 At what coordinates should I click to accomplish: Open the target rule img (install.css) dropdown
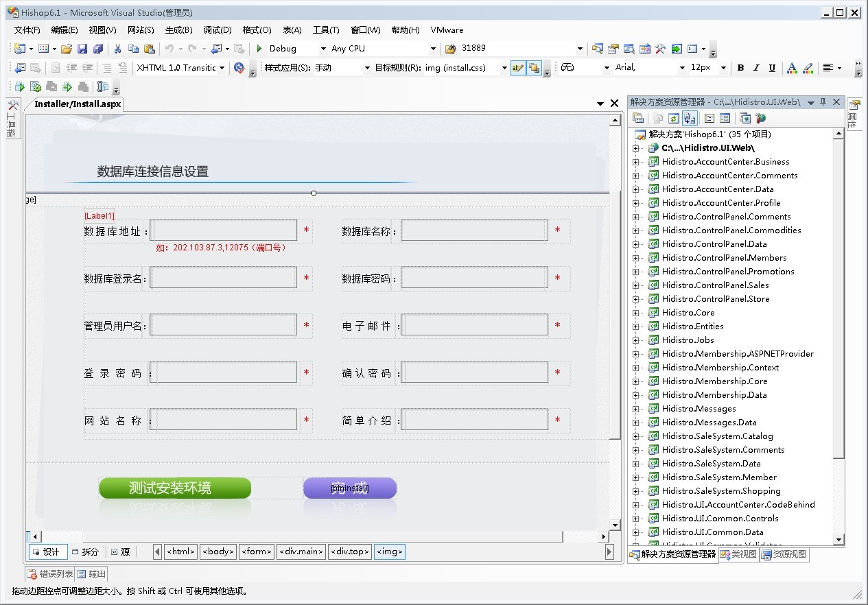504,67
